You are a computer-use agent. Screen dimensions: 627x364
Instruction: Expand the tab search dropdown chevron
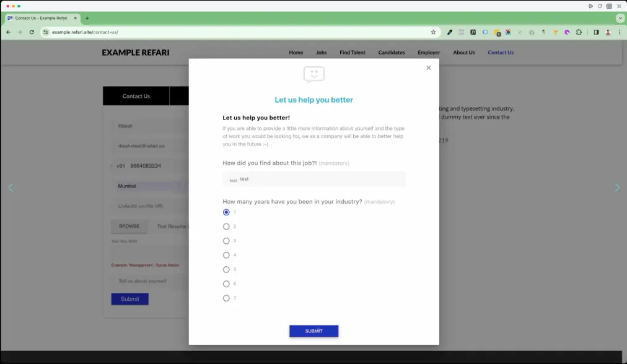[620, 18]
